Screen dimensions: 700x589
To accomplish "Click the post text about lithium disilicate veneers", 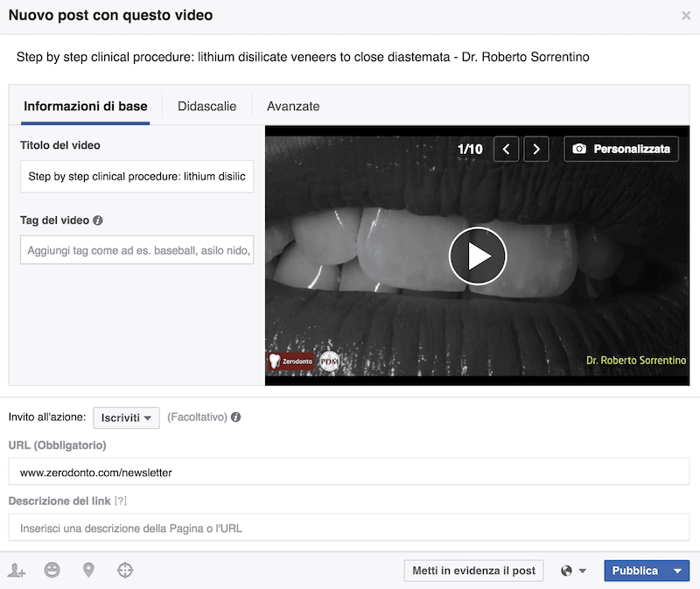I will [303, 57].
